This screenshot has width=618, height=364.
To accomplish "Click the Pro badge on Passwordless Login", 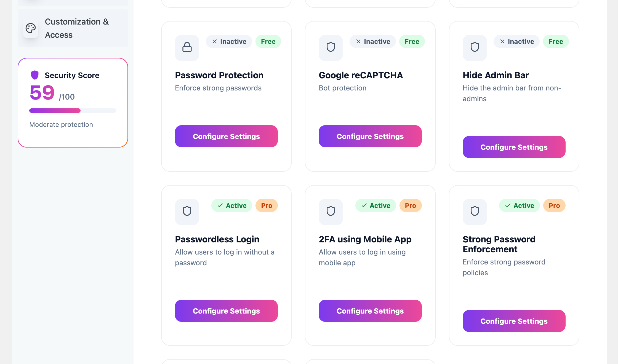I will (x=267, y=206).
